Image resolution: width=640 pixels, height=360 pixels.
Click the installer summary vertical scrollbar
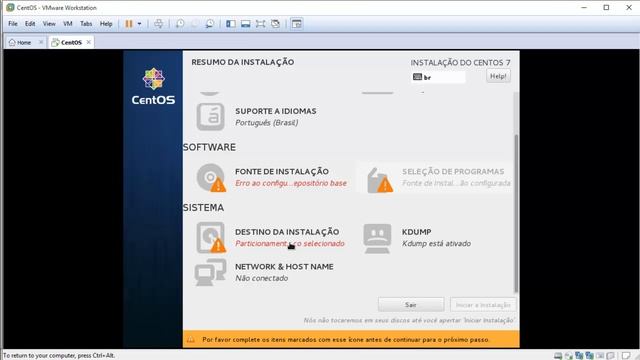pos(516,213)
